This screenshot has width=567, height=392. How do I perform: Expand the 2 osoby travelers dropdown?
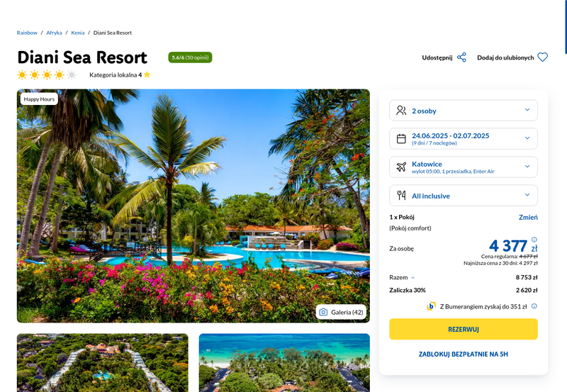[x=464, y=111]
